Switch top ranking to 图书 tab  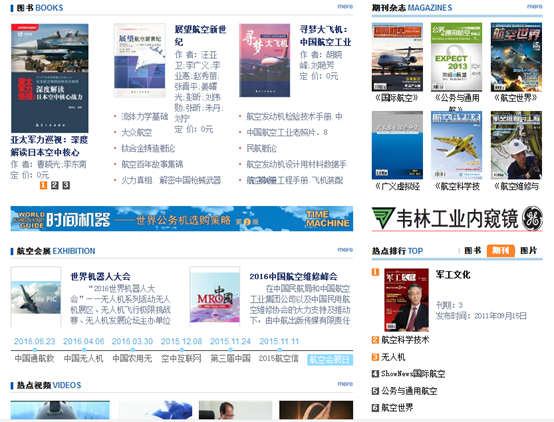point(473,251)
